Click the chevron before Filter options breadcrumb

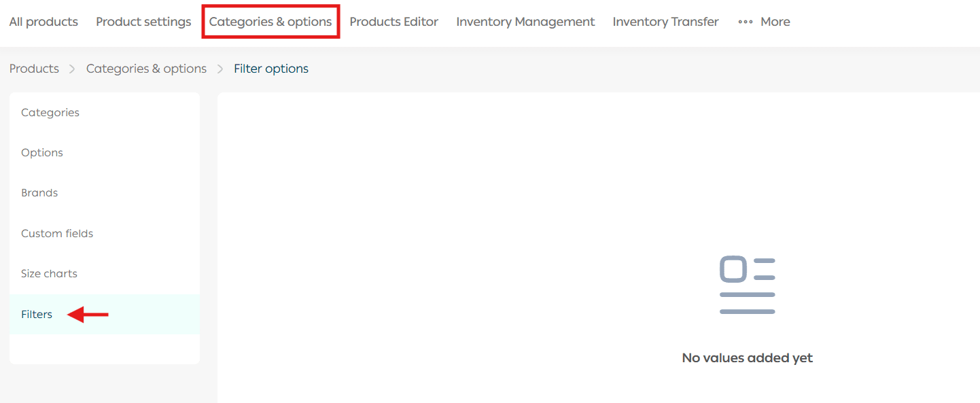220,69
